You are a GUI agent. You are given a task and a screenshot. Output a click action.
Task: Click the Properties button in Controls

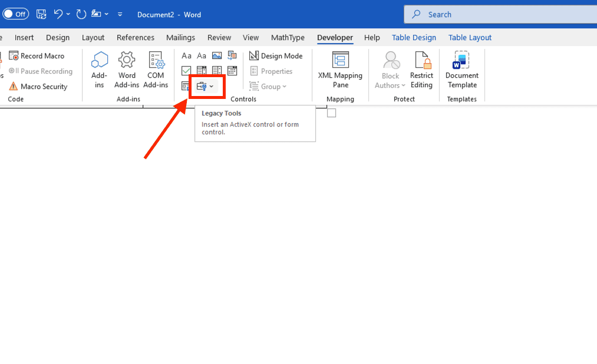click(271, 71)
